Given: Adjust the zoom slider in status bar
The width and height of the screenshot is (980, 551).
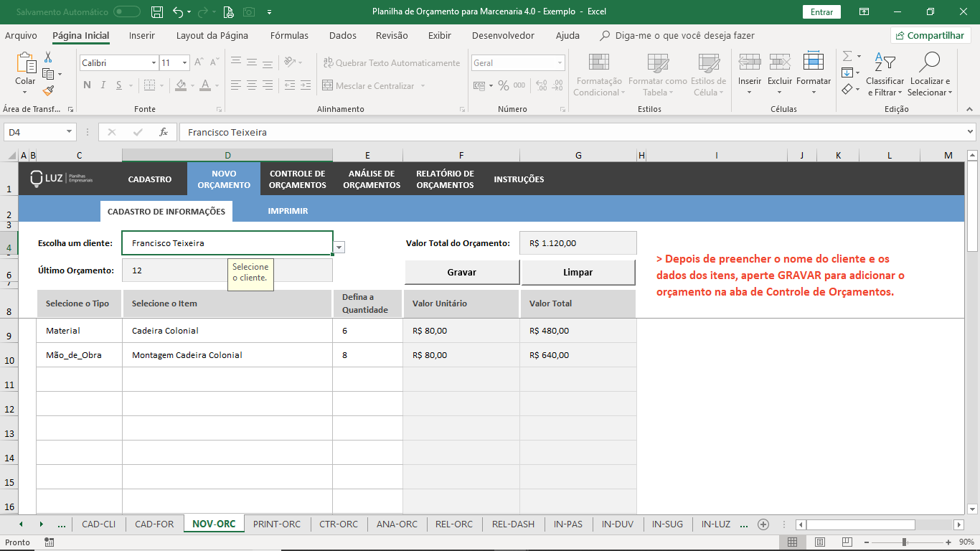Looking at the screenshot, I should 904,542.
